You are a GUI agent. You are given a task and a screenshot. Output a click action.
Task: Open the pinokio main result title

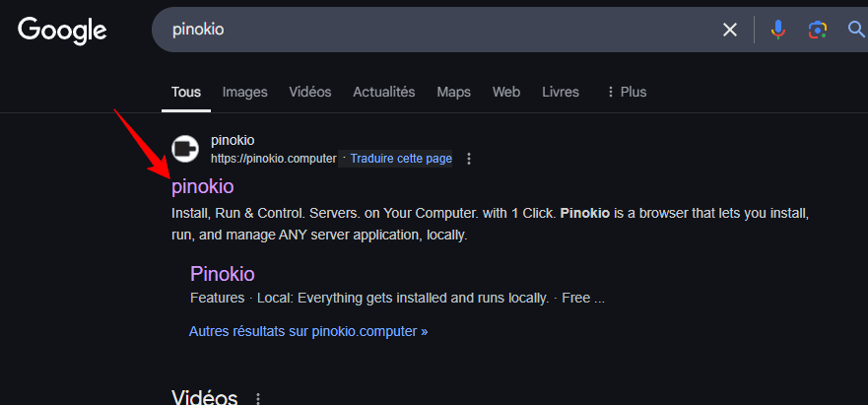[x=203, y=187]
